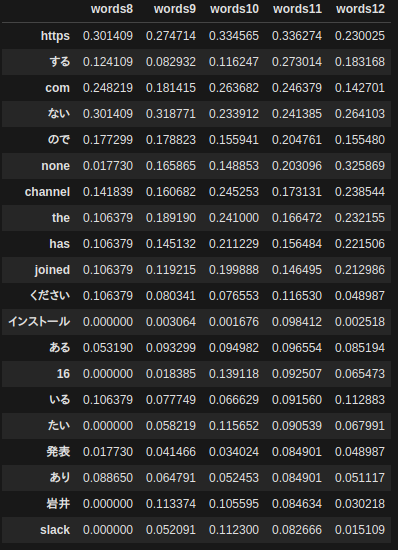Click the words10 column header
Viewport: 398px width, 550px height.
234,9
